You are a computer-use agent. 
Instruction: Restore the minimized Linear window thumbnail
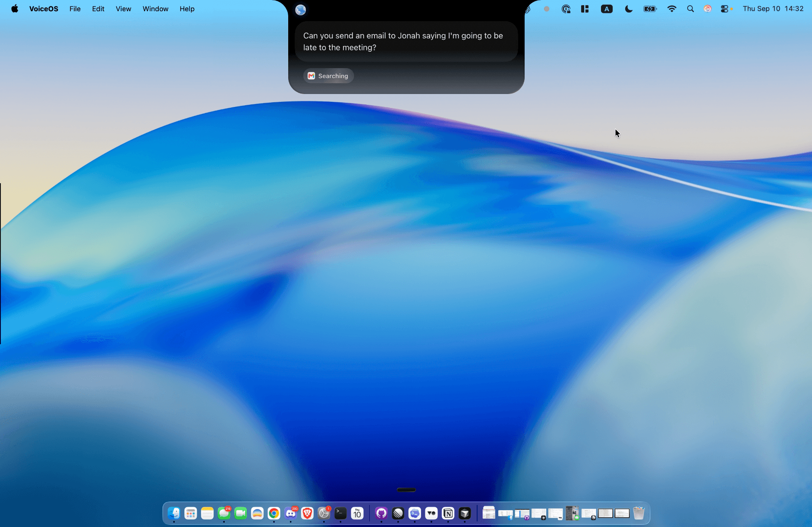(x=589, y=514)
